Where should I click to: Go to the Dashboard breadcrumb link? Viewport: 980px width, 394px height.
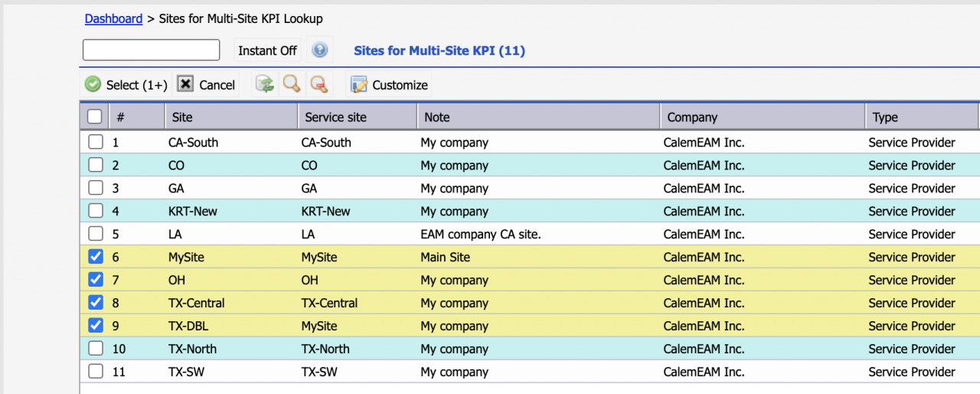point(113,18)
